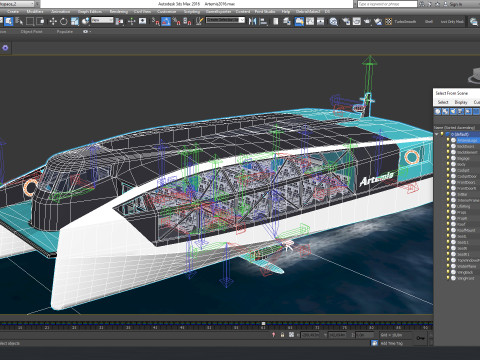
Task: Click third filter icon in Select From Scene
Action: [x=453, y=112]
